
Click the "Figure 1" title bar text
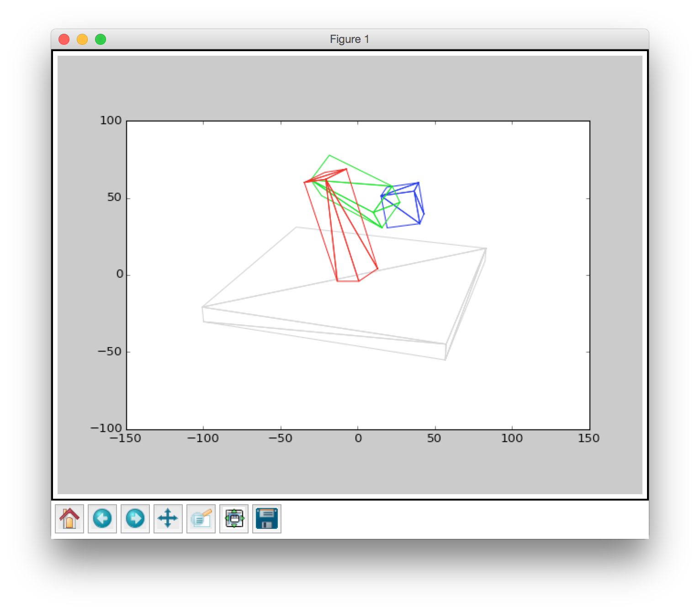[350, 39]
